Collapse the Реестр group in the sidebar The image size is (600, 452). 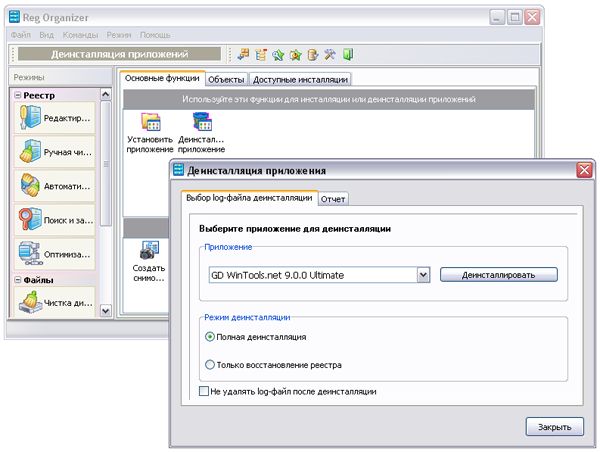pos(18,95)
